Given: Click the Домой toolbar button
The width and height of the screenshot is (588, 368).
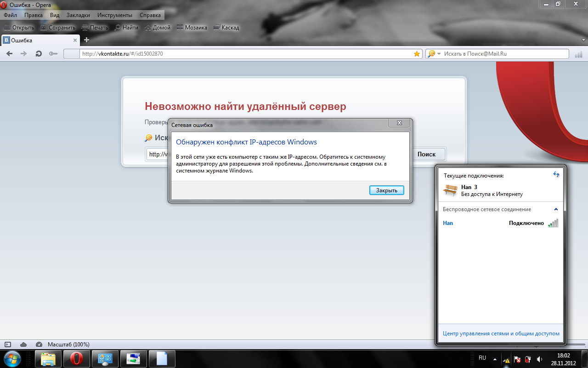Looking at the screenshot, I should (x=158, y=28).
